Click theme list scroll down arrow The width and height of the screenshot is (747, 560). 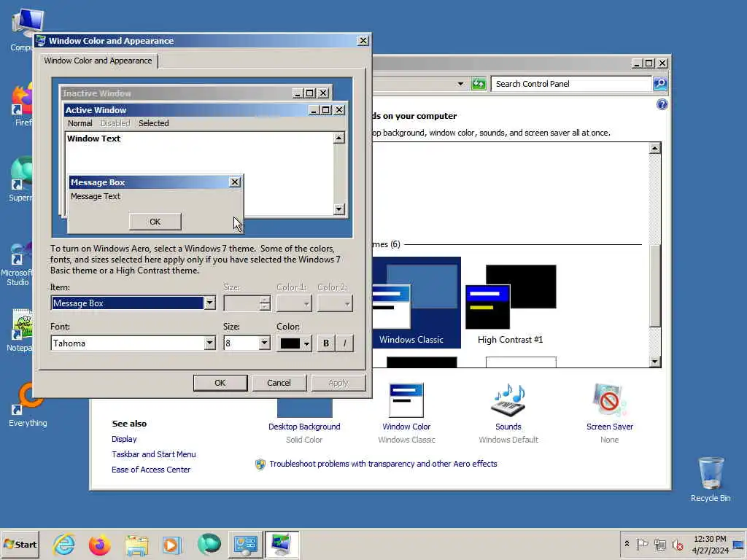(x=654, y=362)
